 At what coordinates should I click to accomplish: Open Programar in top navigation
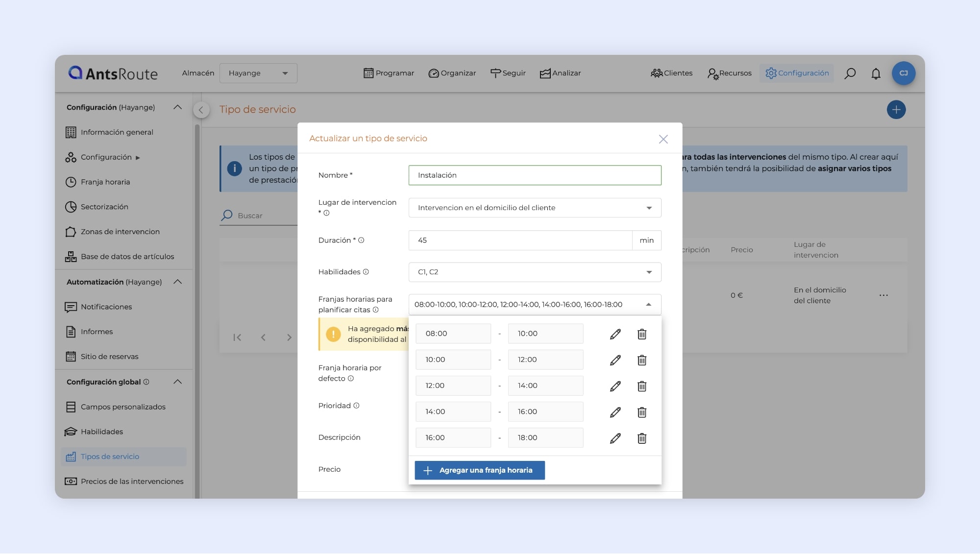pyautogui.click(x=389, y=73)
